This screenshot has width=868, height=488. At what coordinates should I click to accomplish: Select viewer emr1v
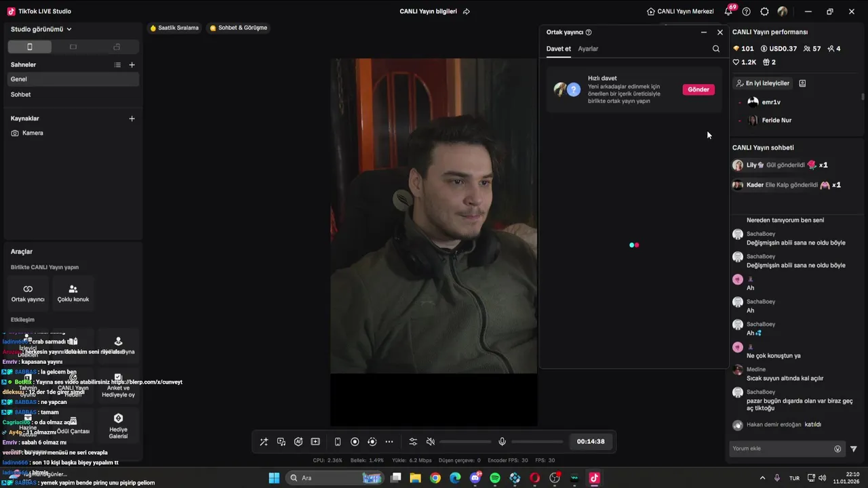click(x=764, y=102)
